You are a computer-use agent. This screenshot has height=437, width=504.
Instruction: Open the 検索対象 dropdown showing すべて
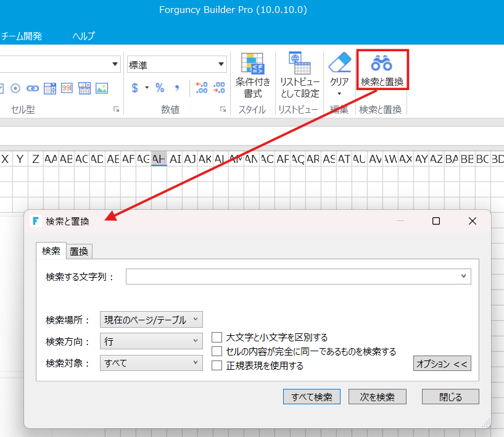click(151, 363)
